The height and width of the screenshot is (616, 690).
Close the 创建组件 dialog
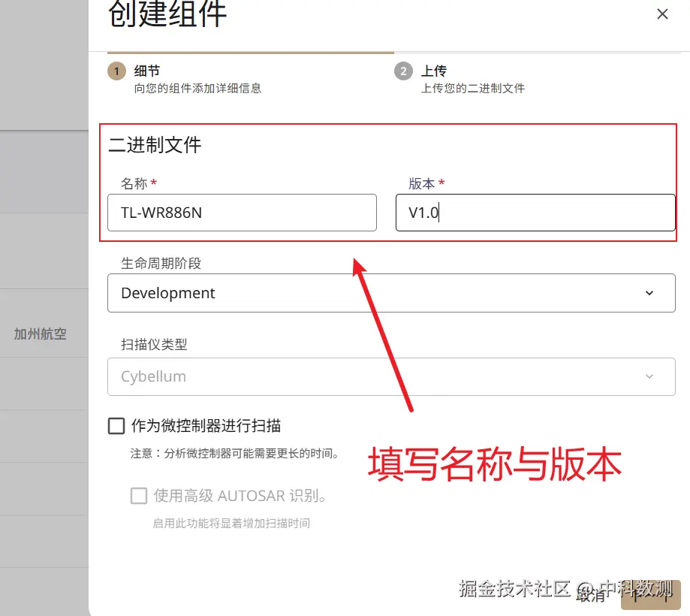pyautogui.click(x=662, y=14)
